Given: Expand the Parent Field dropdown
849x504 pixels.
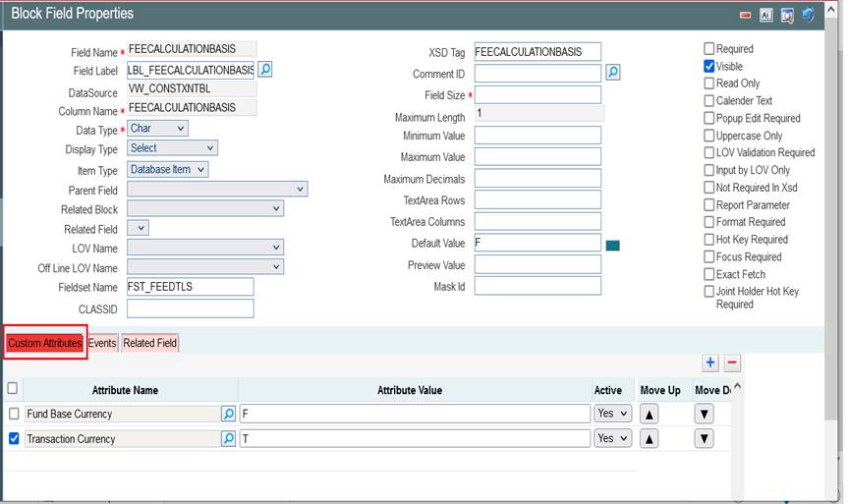Looking at the screenshot, I should tap(217, 189).
